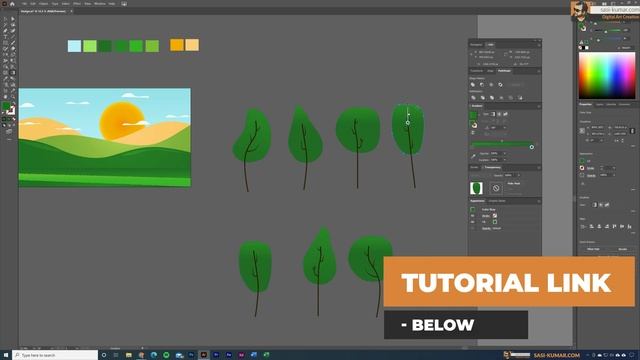
Task: Pick color with Gradient panel eyedropper
Action: [473, 156]
